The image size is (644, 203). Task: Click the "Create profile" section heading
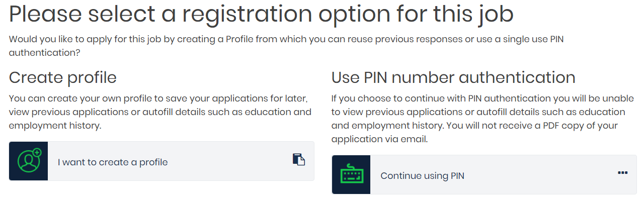coord(63,77)
